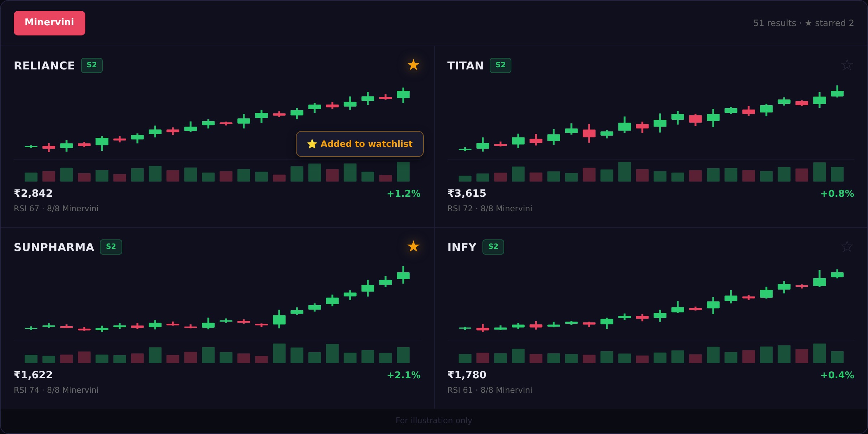The height and width of the screenshot is (434, 868).
Task: Click the INFY volume bars
Action: tap(651, 353)
